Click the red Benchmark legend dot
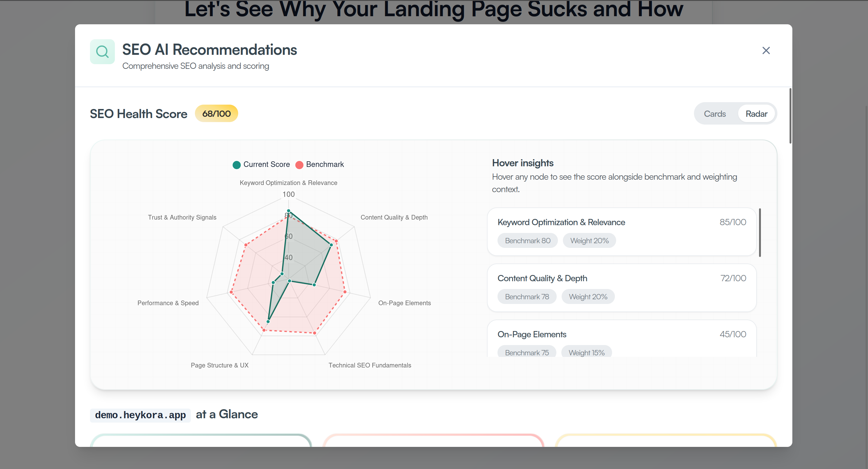868x469 pixels. [299, 165]
